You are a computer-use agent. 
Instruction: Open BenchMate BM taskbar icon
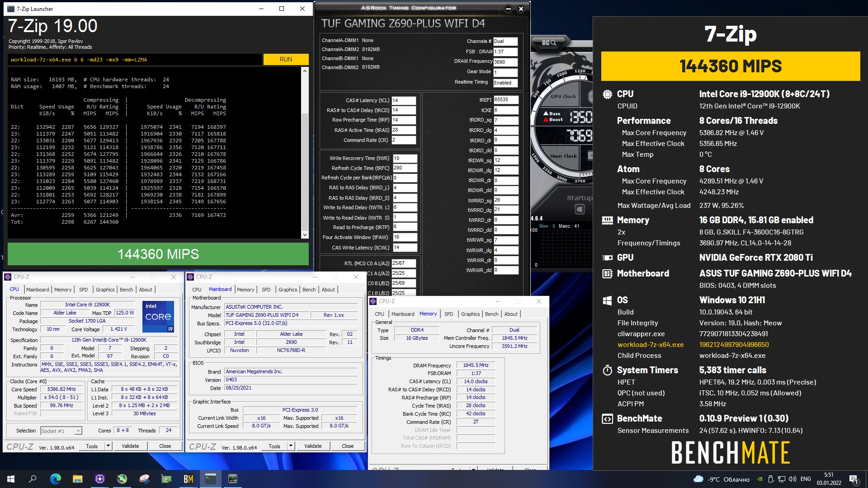pyautogui.click(x=189, y=479)
